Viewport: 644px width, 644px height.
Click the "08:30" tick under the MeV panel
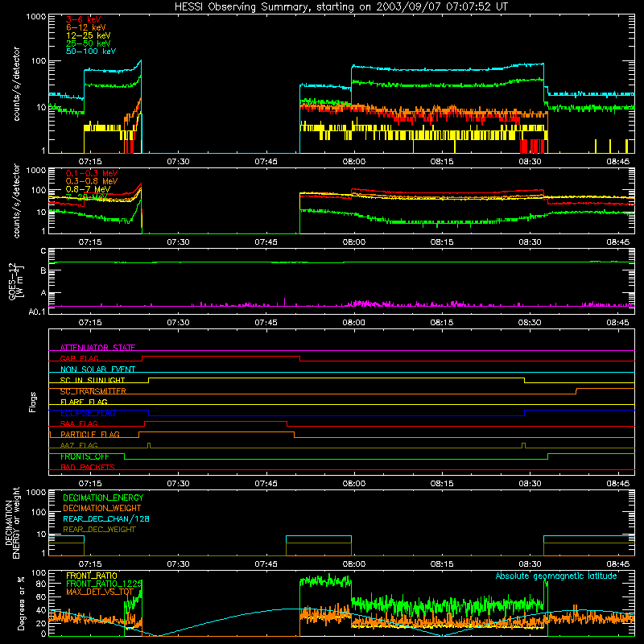click(530, 242)
